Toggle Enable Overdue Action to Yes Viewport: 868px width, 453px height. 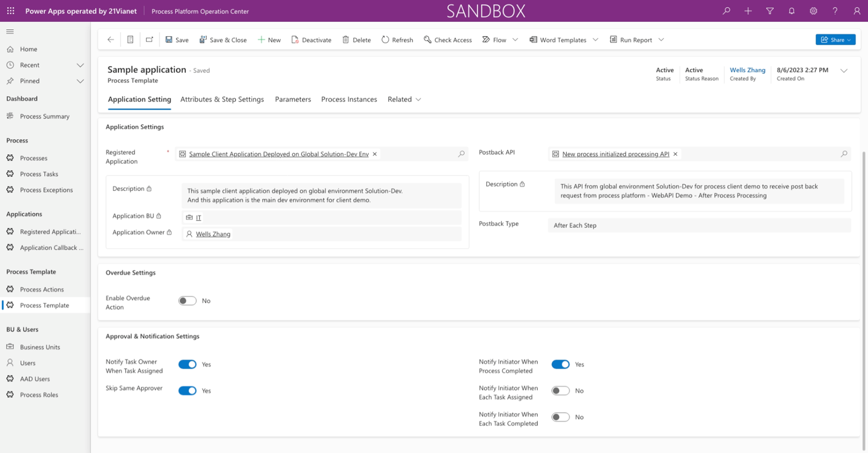coord(187,300)
